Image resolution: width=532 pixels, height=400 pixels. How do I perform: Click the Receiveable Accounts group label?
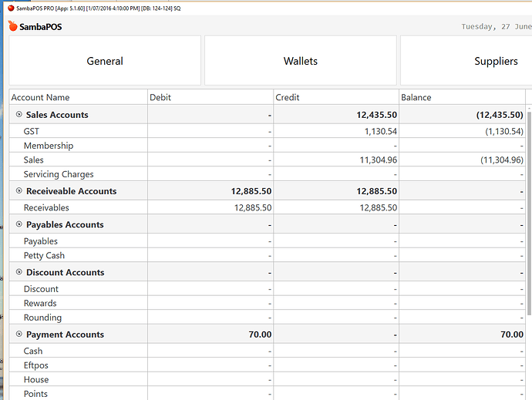click(71, 191)
